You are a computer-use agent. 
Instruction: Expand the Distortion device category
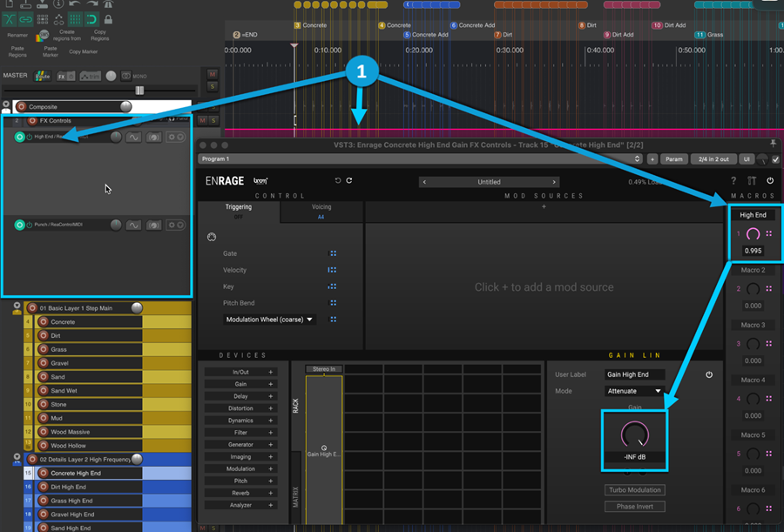(x=271, y=408)
